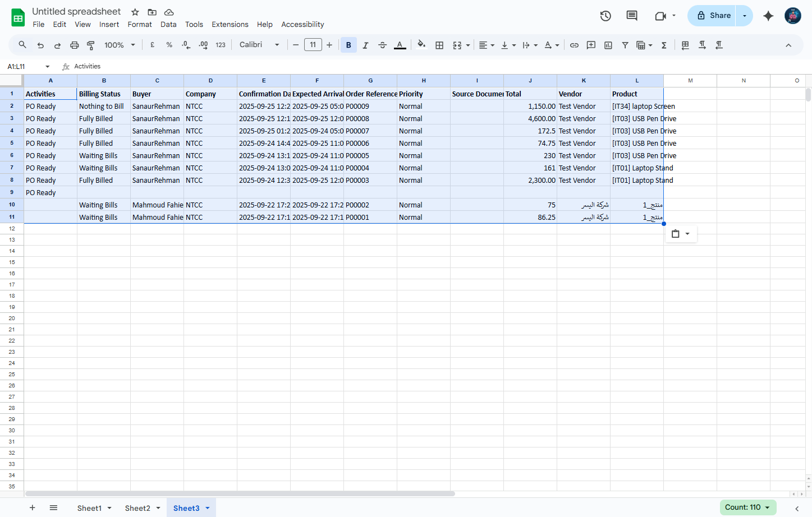
Task: Expand the Name box dropdown arrow
Action: [48, 67]
